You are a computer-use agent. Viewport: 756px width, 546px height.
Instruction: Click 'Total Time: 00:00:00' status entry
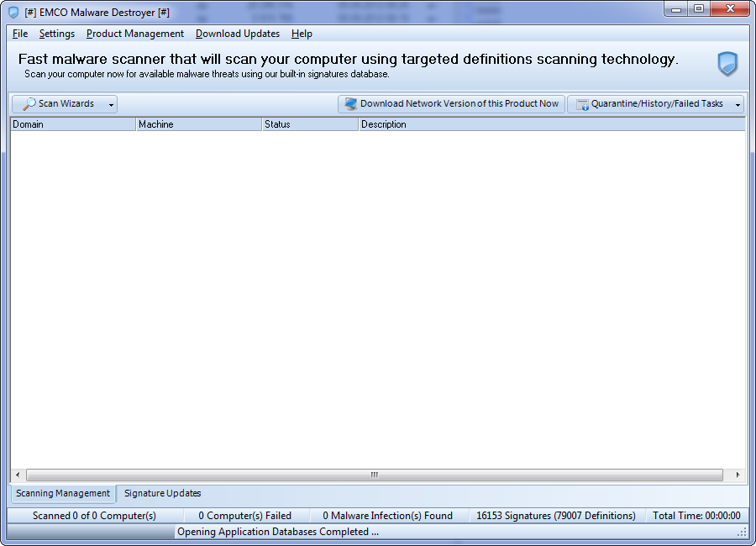pos(696,516)
